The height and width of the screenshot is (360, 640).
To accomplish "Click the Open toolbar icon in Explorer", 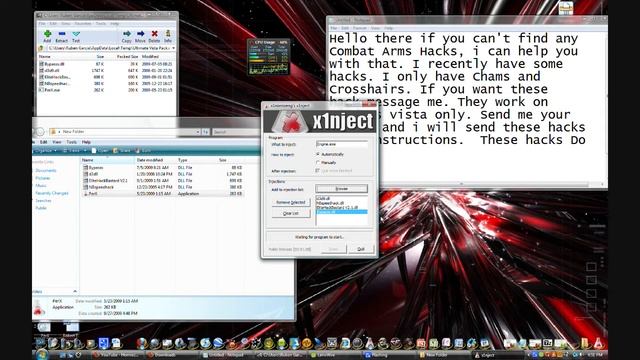I will pyautogui.click(x=94, y=151).
